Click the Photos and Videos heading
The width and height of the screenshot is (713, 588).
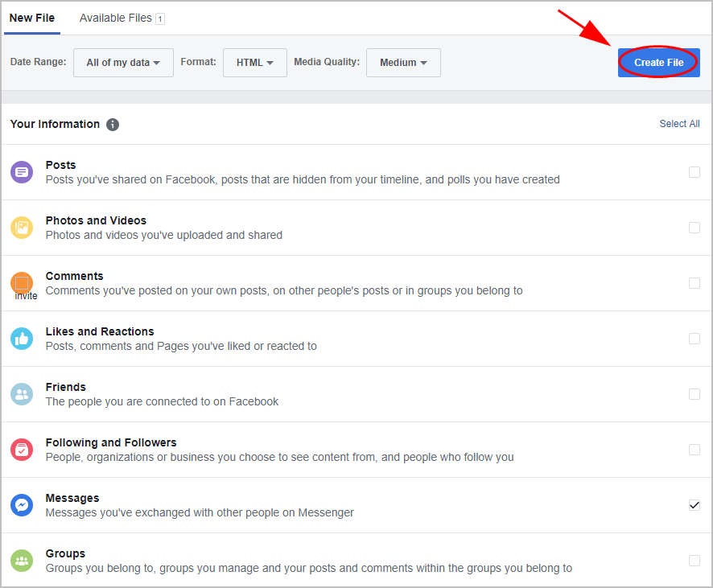[96, 220]
